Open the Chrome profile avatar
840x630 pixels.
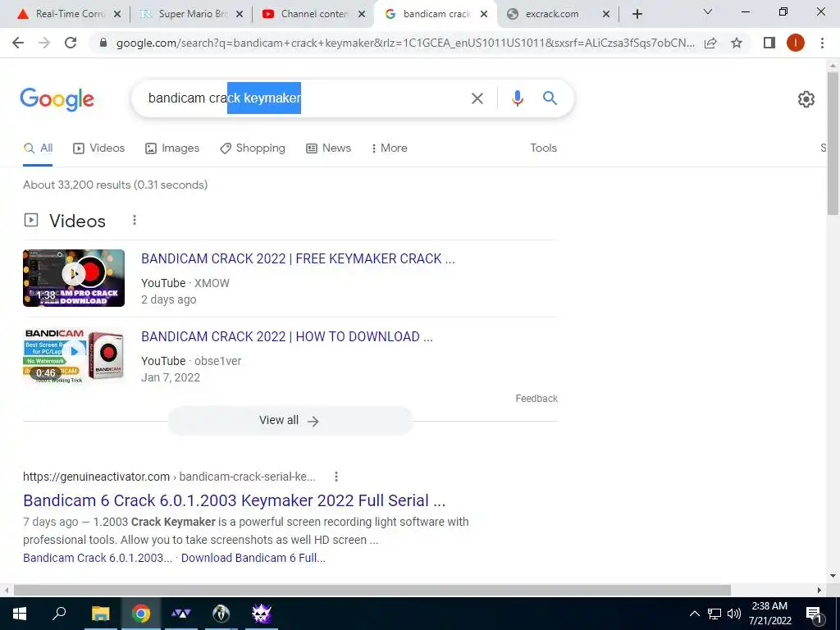click(x=796, y=43)
